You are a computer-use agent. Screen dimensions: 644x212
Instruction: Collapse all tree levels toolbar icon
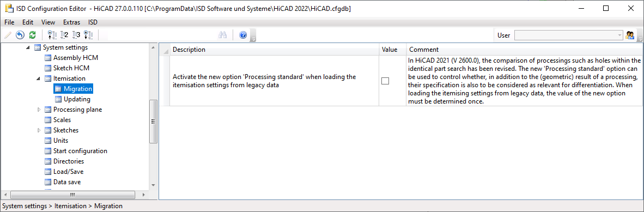52,35
